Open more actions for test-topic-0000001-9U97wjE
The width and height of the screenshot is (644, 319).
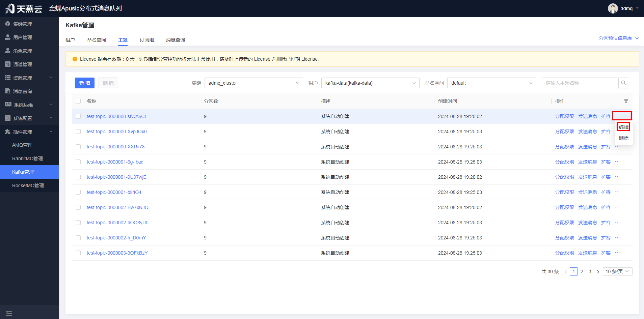[x=617, y=177]
